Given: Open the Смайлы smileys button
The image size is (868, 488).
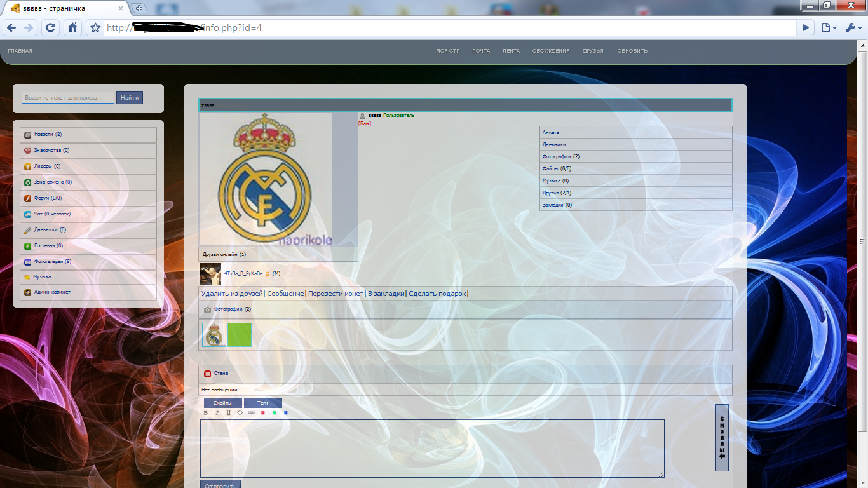Looking at the screenshot, I should point(222,403).
